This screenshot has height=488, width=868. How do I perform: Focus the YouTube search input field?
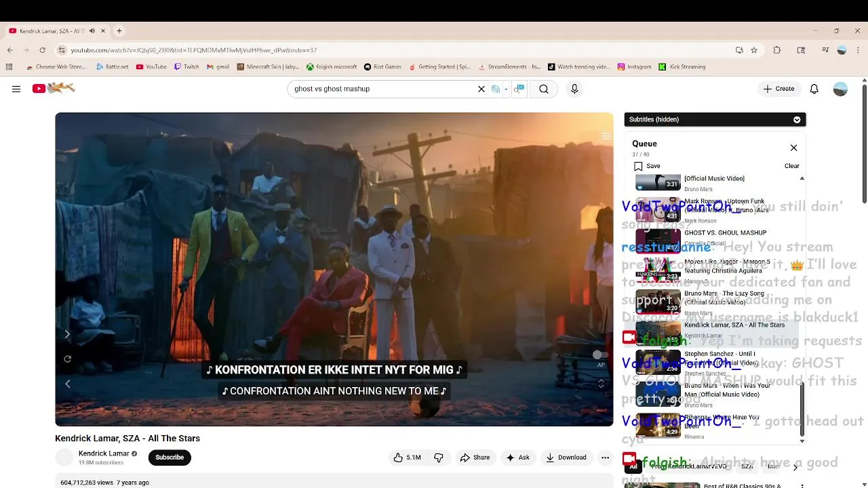point(383,89)
